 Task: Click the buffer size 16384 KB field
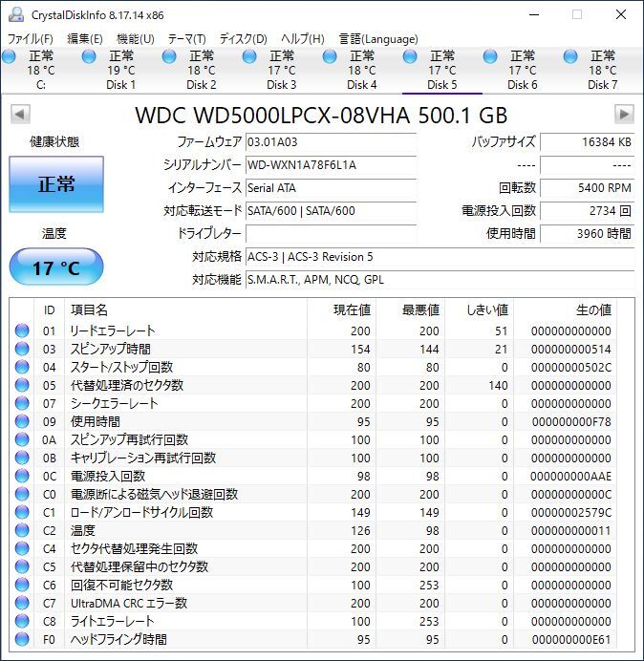[x=587, y=142]
